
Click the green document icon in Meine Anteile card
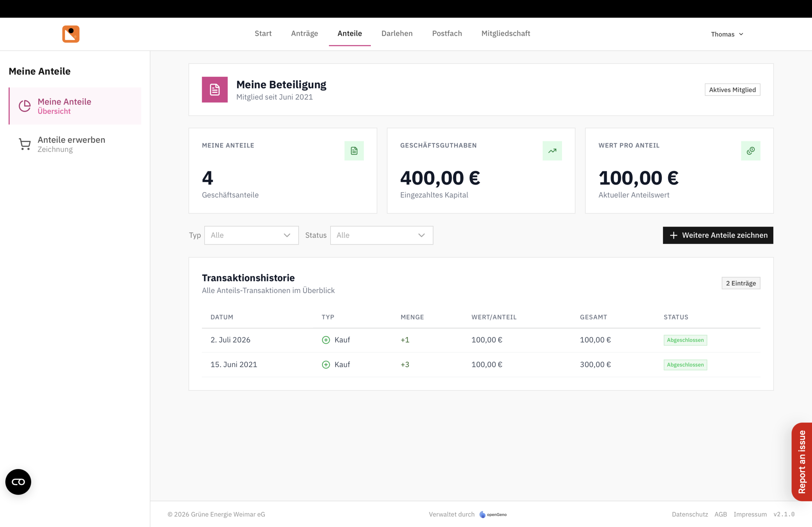click(x=354, y=151)
